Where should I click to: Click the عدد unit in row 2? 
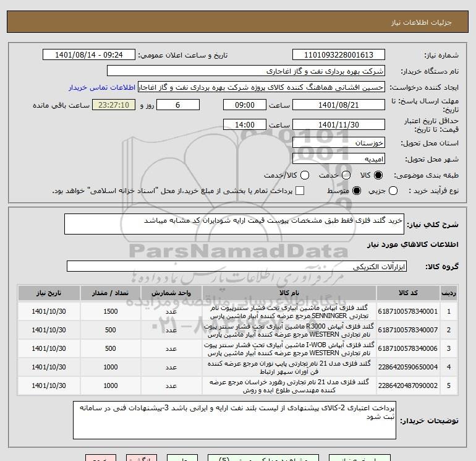coord(171,330)
